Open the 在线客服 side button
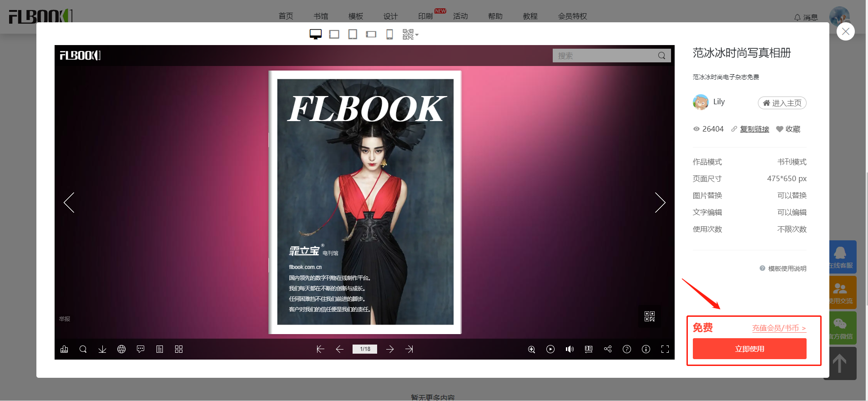 843,257
